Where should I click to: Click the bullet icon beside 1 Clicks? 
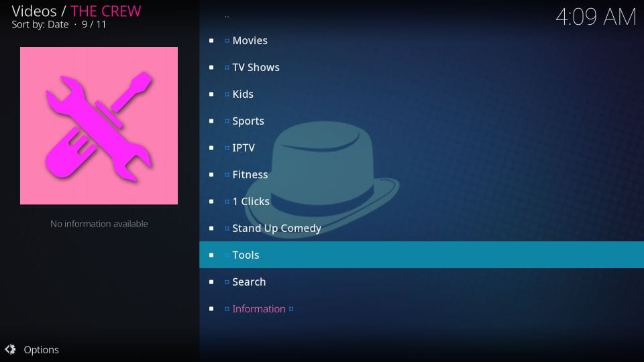coord(211,202)
